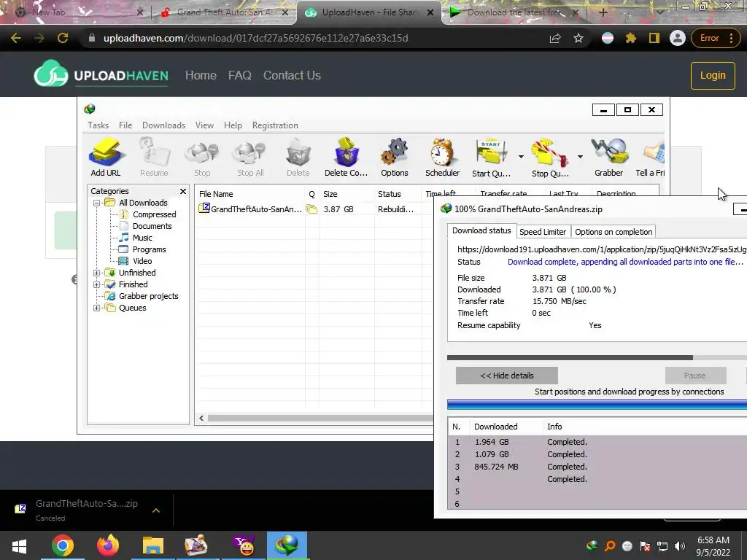Open the Registration menu

275,125
